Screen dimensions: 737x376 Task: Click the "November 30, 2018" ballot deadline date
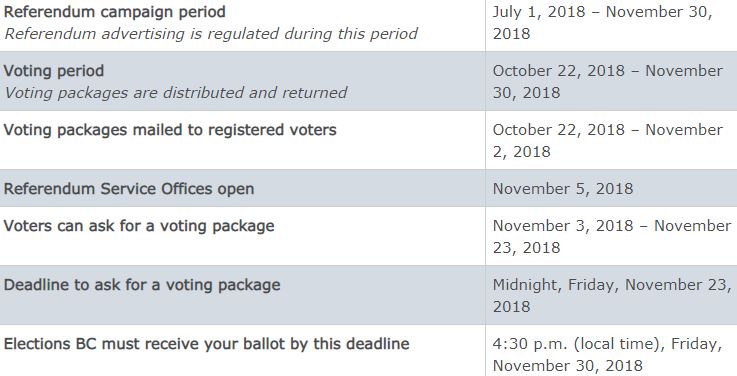[567, 366]
